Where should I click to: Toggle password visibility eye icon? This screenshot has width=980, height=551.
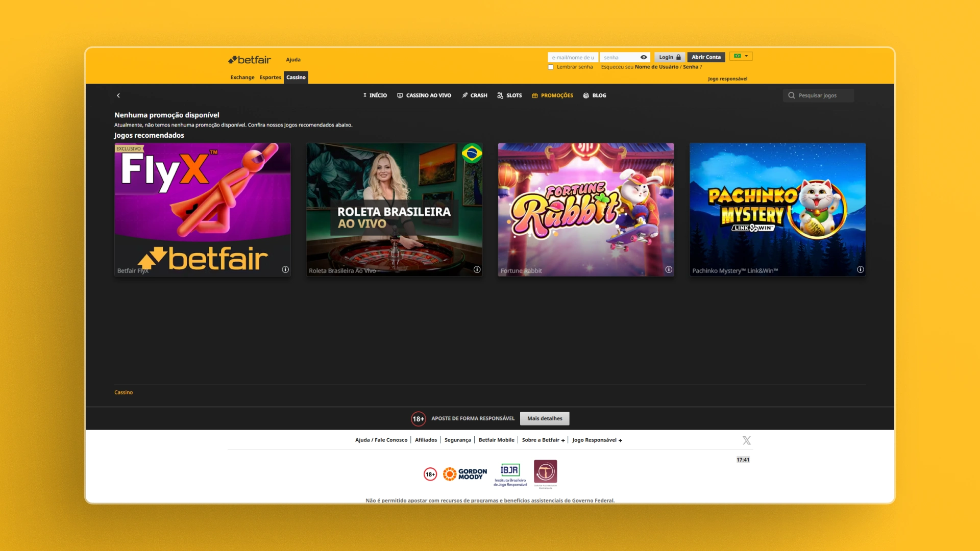pos(644,57)
